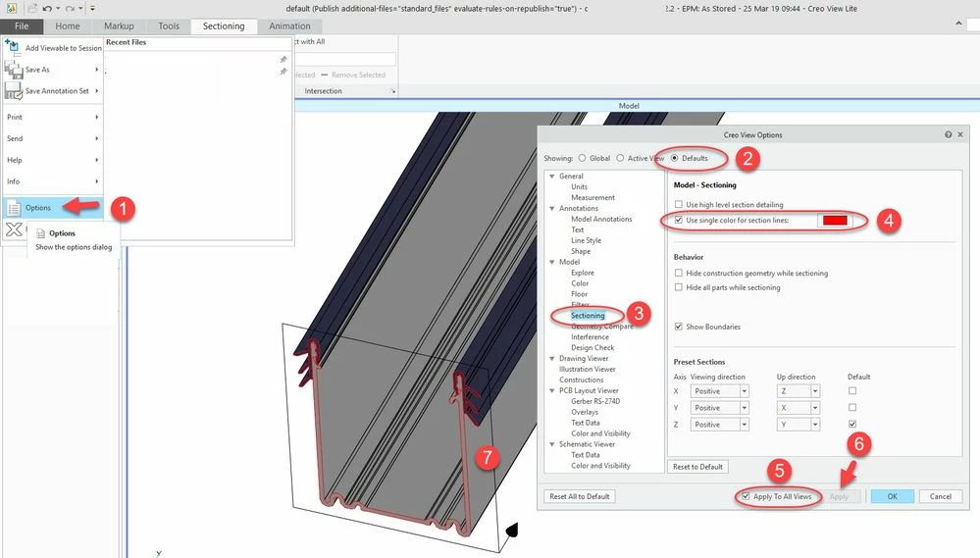980x558 pixels.
Task: Click the Save As floppy disk icon
Action: [x=13, y=70]
